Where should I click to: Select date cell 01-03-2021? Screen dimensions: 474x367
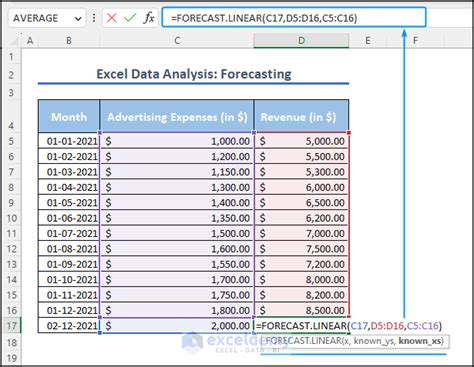coord(69,172)
